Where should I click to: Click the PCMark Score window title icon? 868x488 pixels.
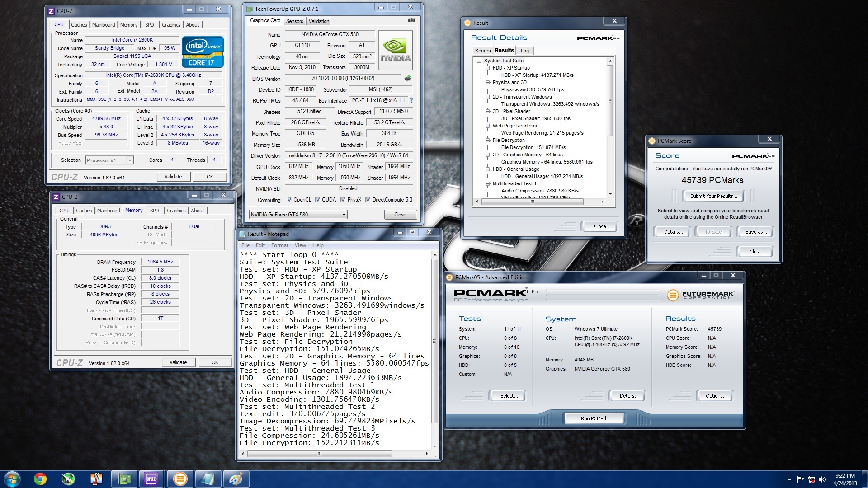(x=652, y=141)
